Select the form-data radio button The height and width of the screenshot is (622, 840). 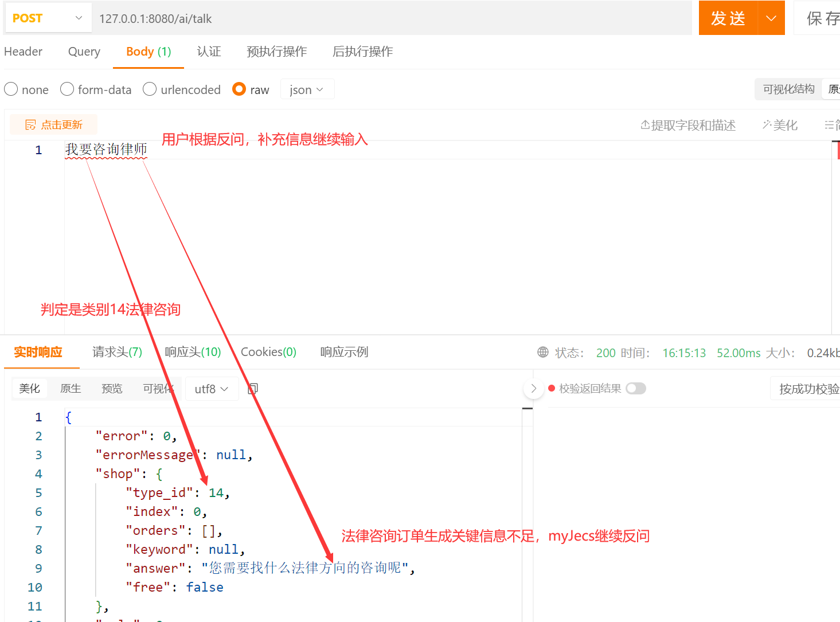pos(67,89)
